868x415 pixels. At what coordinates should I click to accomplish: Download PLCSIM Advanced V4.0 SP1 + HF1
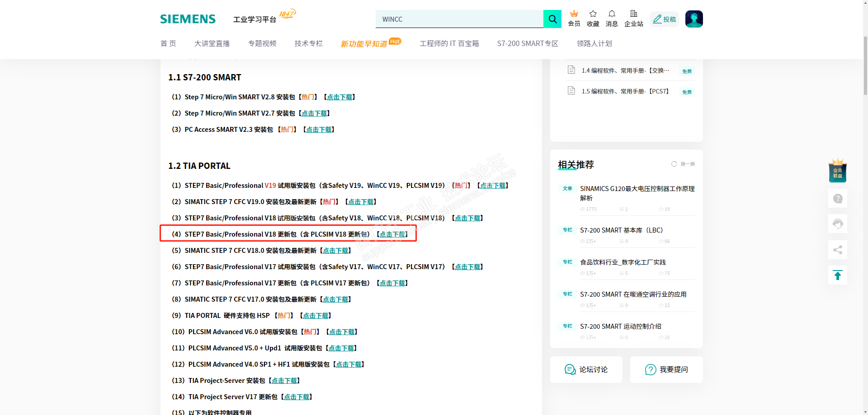(x=349, y=364)
